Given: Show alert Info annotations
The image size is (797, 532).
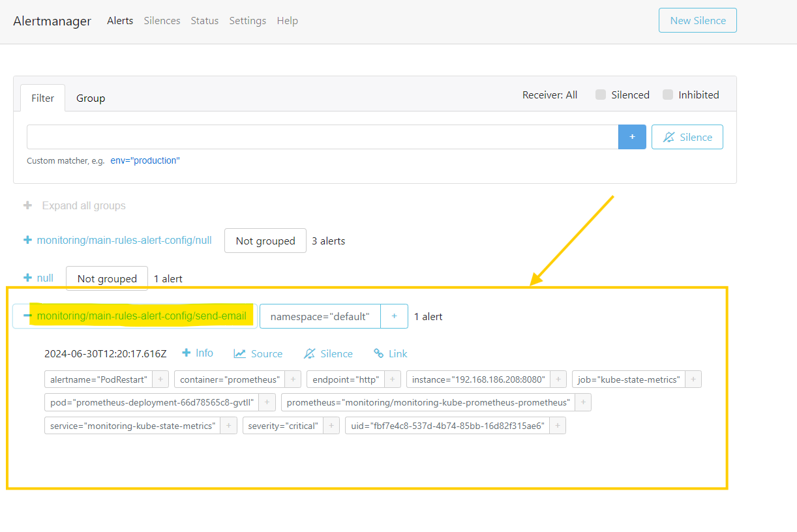Looking at the screenshot, I should (198, 353).
